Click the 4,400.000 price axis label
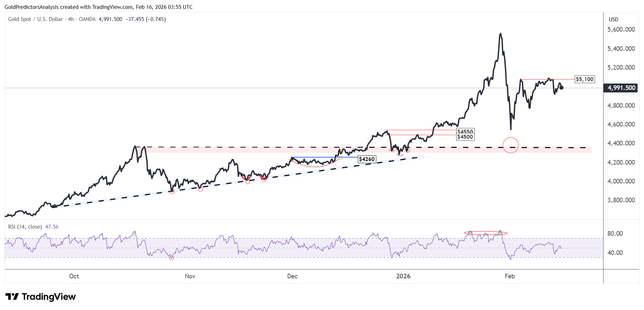Image resolution: width=644 pixels, height=310 pixels. [621, 143]
